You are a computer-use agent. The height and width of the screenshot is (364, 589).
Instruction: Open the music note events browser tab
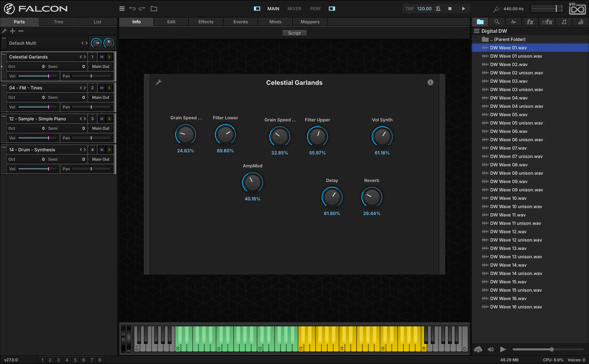click(564, 22)
